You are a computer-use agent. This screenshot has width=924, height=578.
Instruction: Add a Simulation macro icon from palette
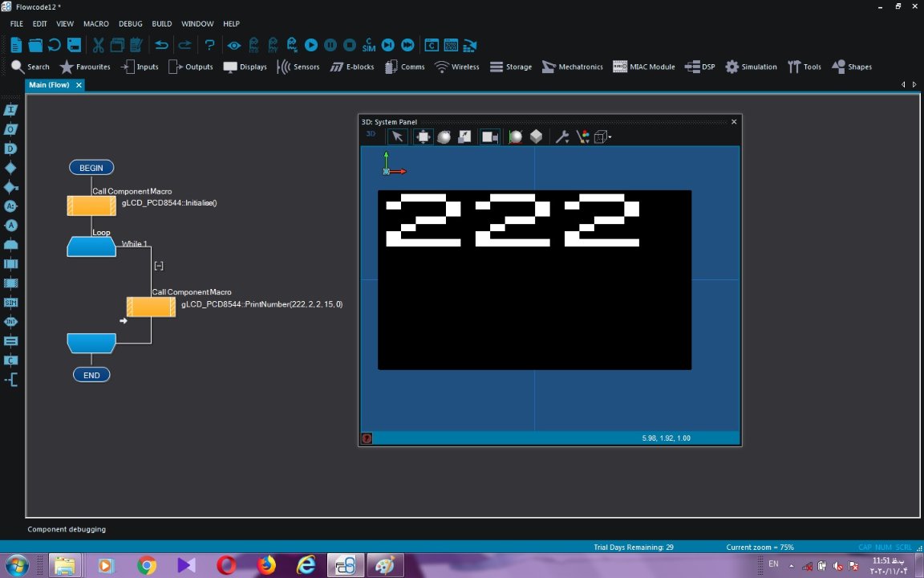pyautogui.click(x=10, y=303)
